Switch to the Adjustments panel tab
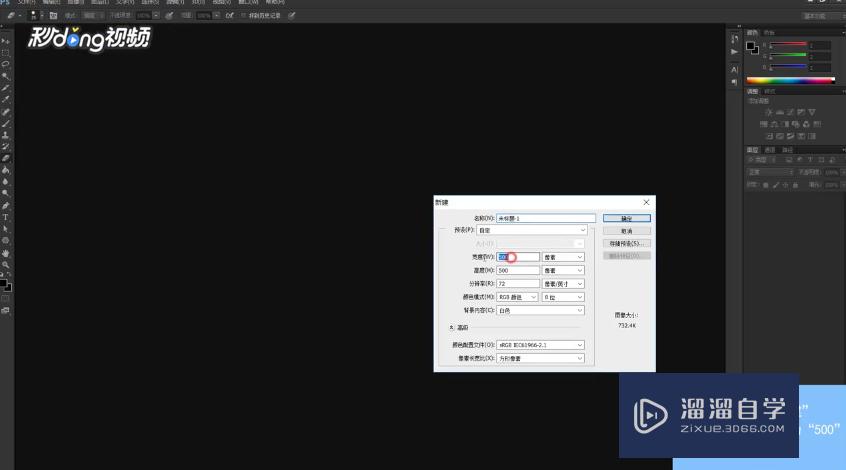Viewport: 846px width, 470px height. [x=752, y=92]
